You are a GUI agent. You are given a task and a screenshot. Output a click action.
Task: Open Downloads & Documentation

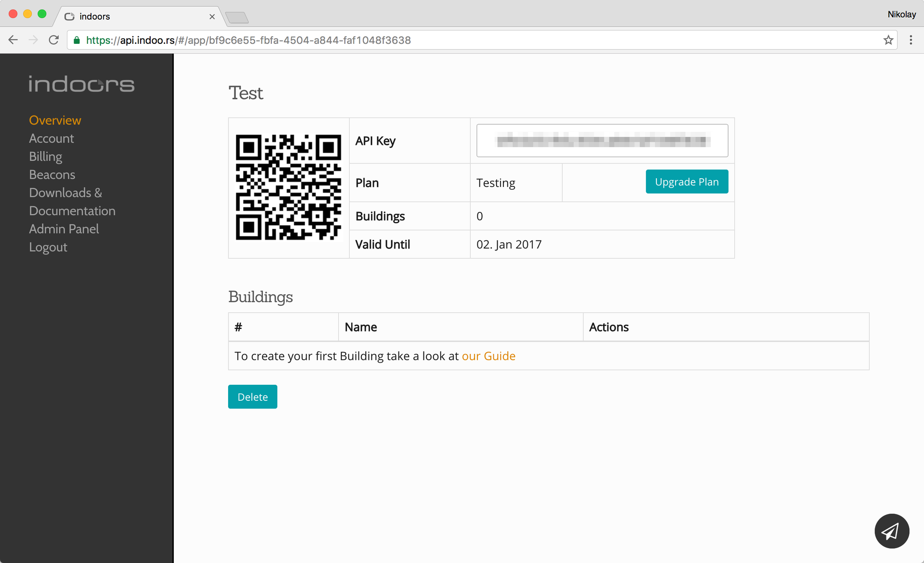tap(72, 202)
